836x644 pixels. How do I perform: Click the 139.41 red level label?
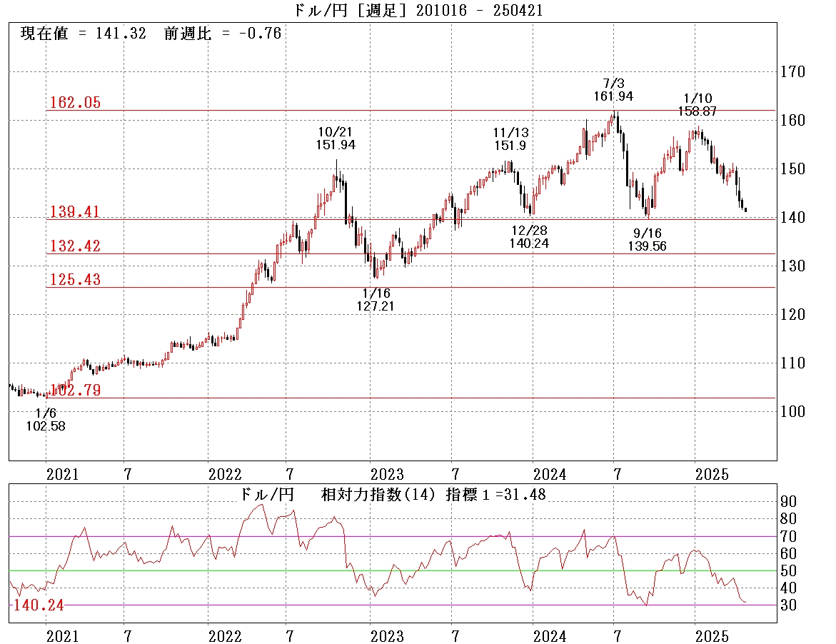[74, 212]
